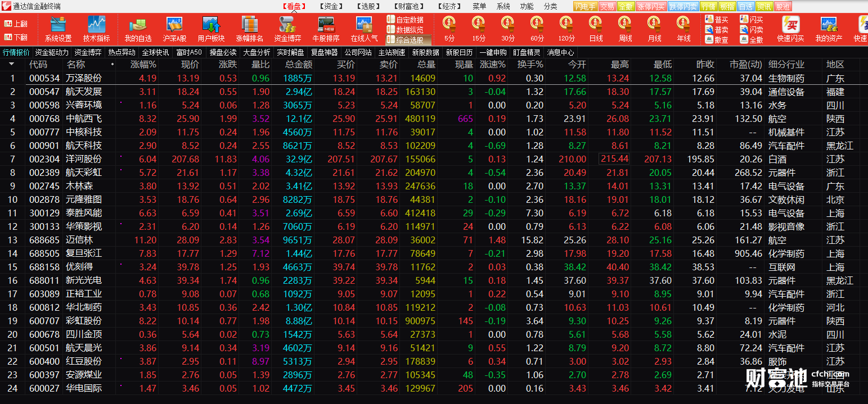Open 牛股排序 toolbar icon
This screenshot has height=404, width=868.
(326, 29)
